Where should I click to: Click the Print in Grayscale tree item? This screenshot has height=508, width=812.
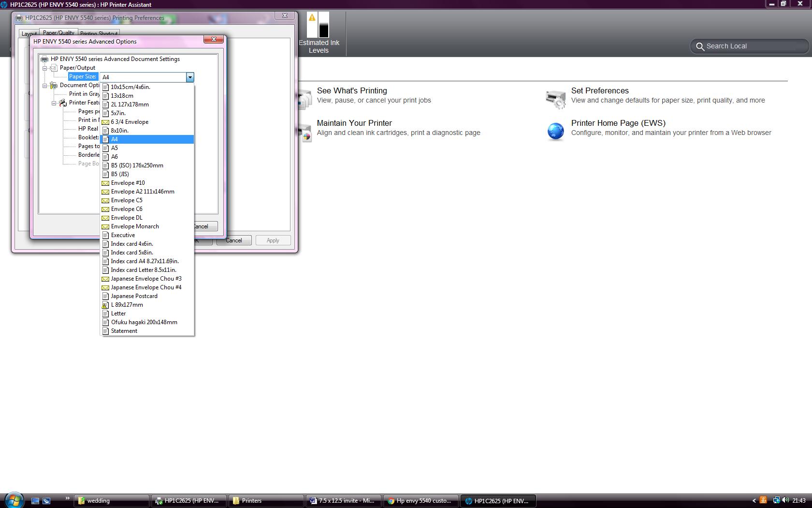(x=84, y=94)
